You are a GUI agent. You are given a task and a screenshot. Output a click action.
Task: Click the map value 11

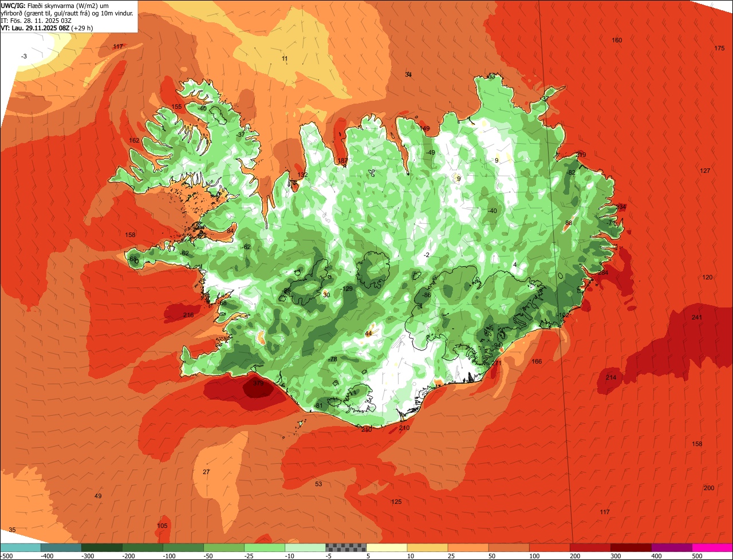tap(285, 58)
